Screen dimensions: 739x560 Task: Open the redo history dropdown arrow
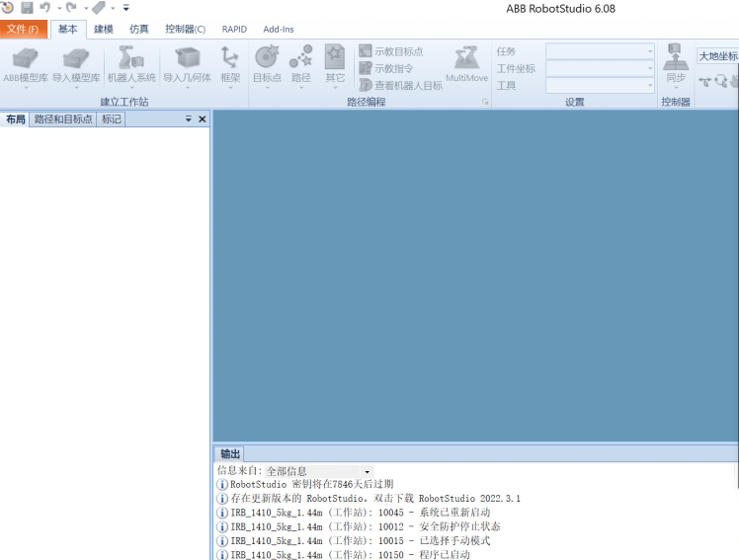click(86, 8)
